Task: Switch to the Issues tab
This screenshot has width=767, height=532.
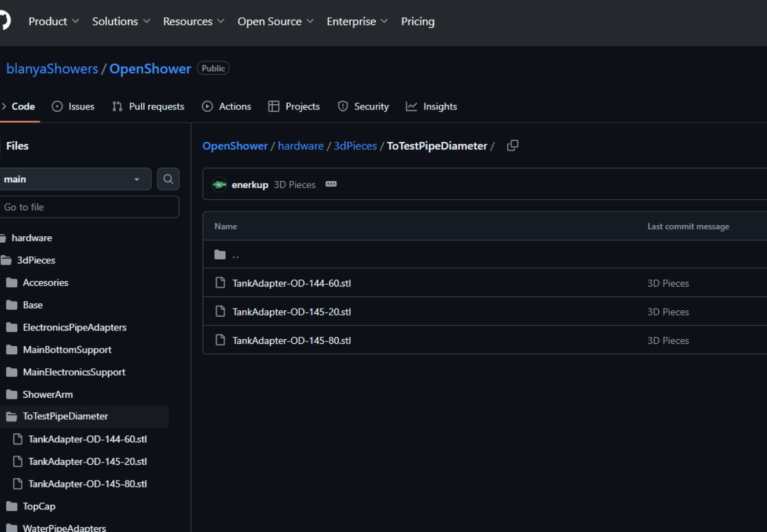Action: coord(73,107)
